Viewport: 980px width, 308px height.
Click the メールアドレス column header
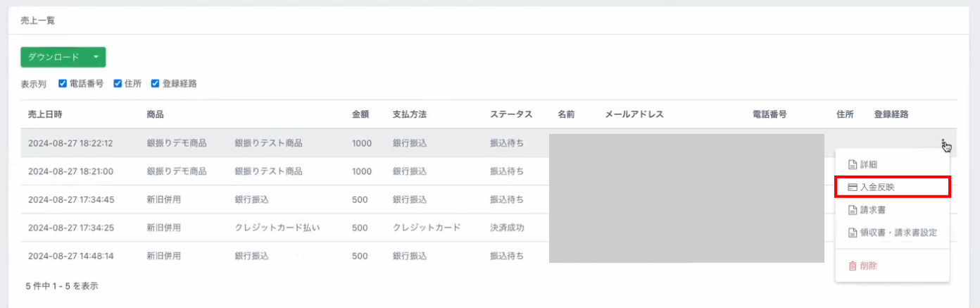click(634, 114)
